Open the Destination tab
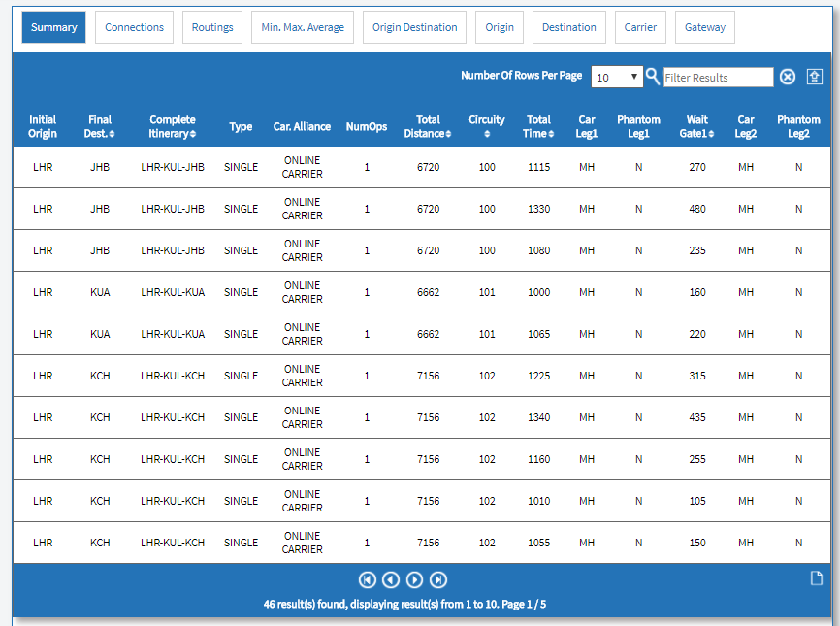Viewport: 840px width, 626px height. pyautogui.click(x=569, y=27)
